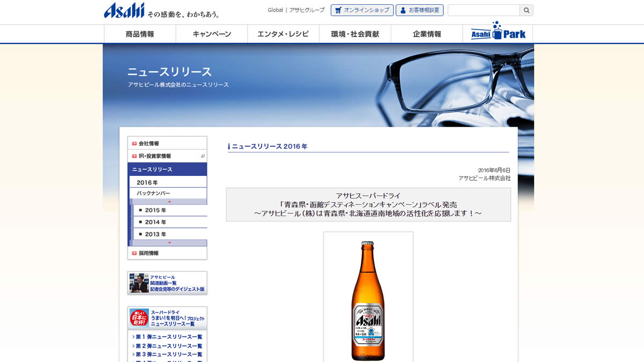Click the release title アサヒスーパードライ
Image resolution: width=644 pixels, height=362 pixels.
(368, 196)
